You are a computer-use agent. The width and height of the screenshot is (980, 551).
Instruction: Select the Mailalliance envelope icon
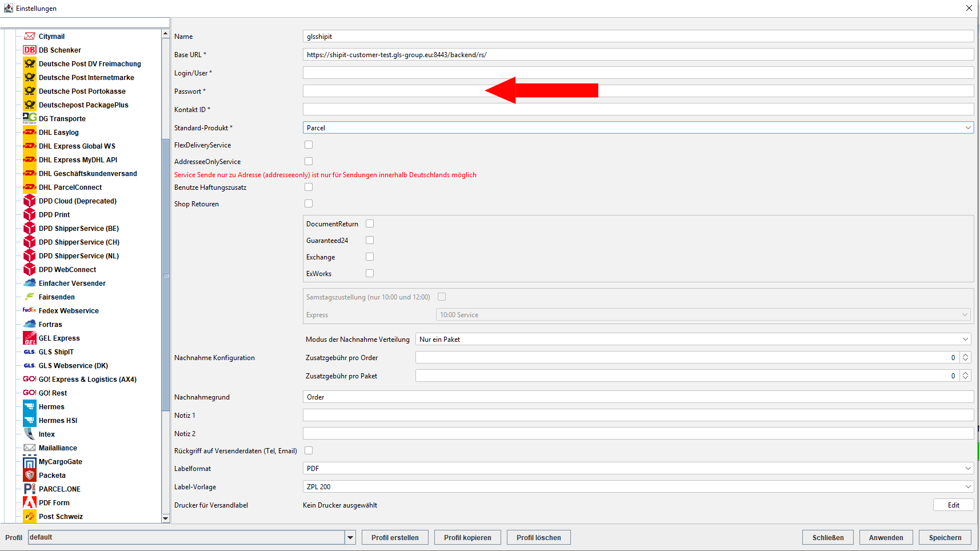click(30, 448)
